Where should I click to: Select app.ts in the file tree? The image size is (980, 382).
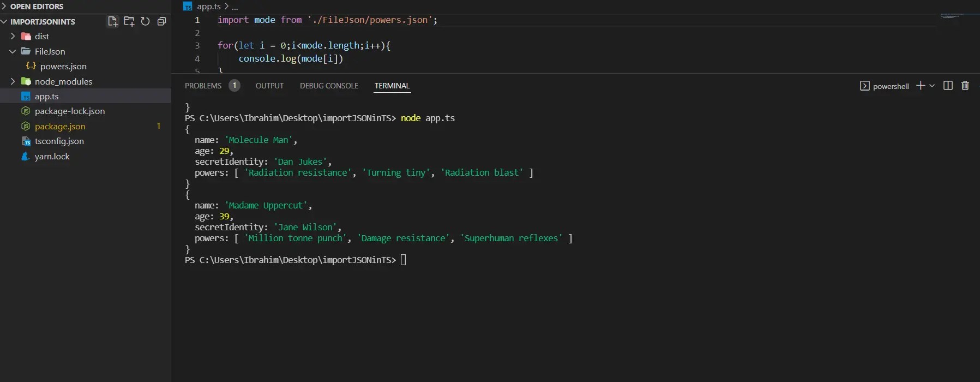tap(46, 96)
